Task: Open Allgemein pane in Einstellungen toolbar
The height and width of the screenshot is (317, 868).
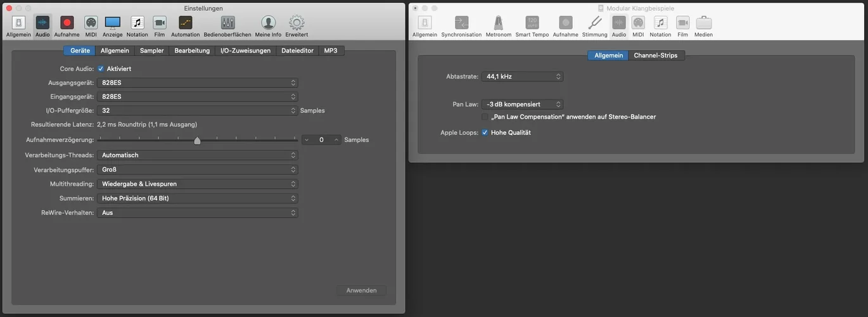Action: tap(18, 26)
